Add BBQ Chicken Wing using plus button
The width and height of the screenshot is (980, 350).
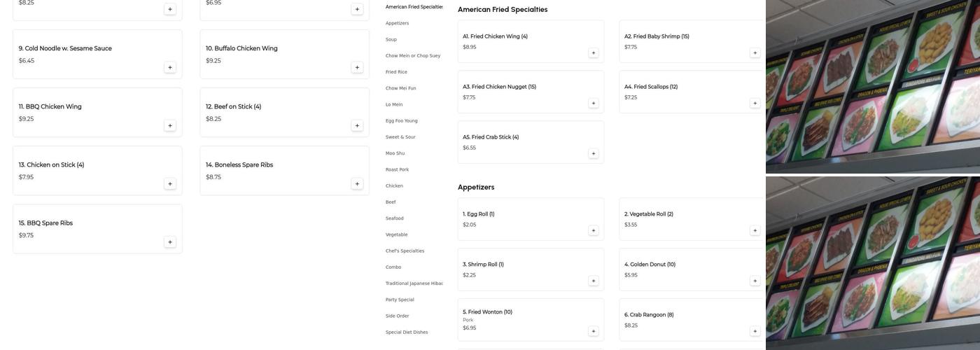click(170, 125)
